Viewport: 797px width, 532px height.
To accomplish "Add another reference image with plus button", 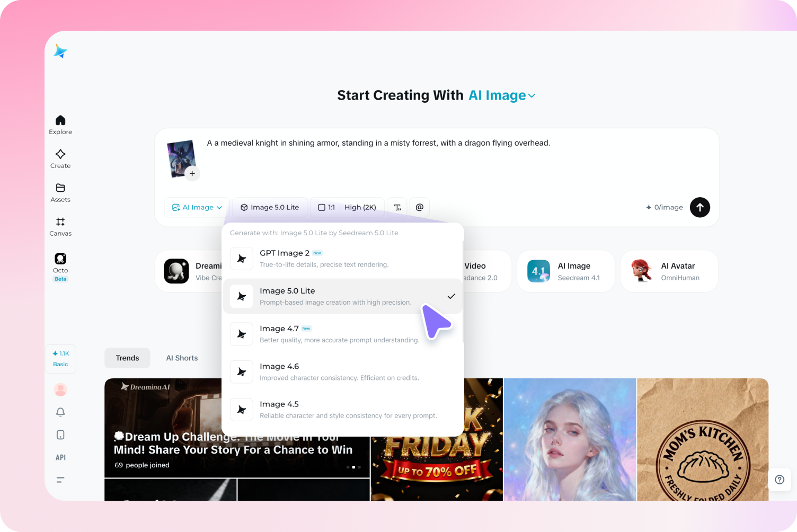I will (192, 173).
